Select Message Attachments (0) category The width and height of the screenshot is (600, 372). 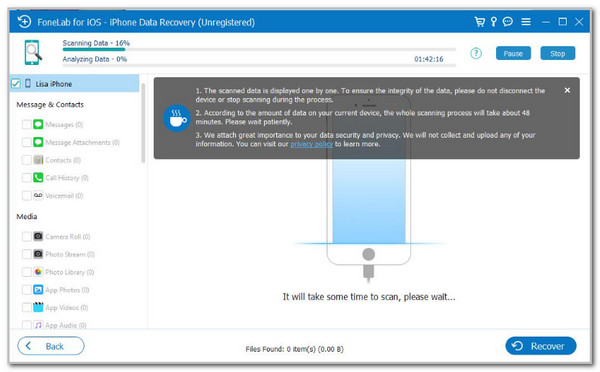coord(82,142)
